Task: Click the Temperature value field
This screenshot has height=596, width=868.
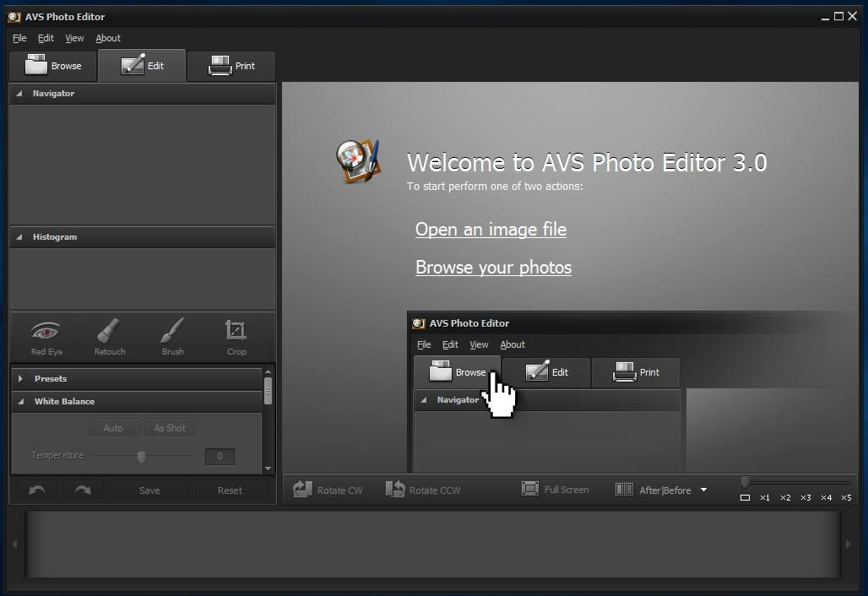Action: (x=220, y=456)
